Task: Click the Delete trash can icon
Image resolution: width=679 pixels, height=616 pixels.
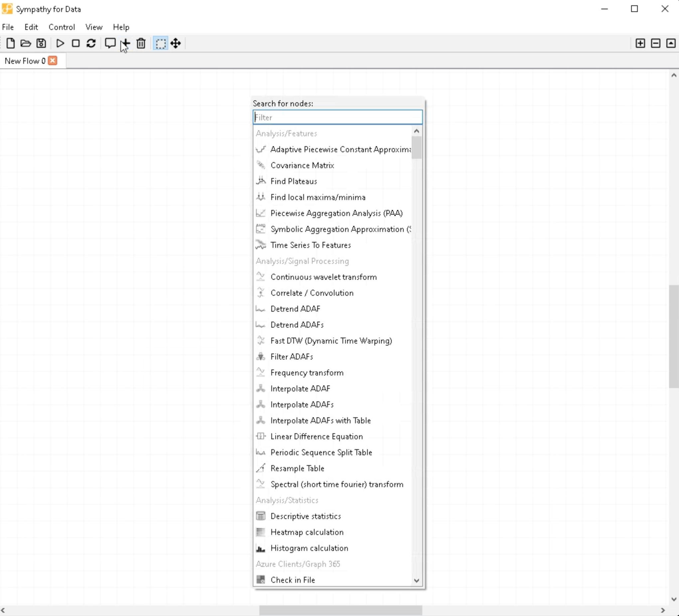Action: pyautogui.click(x=141, y=44)
